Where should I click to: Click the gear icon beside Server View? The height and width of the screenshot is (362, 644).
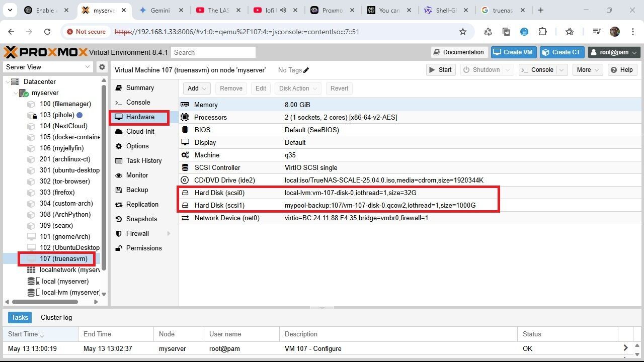point(102,67)
